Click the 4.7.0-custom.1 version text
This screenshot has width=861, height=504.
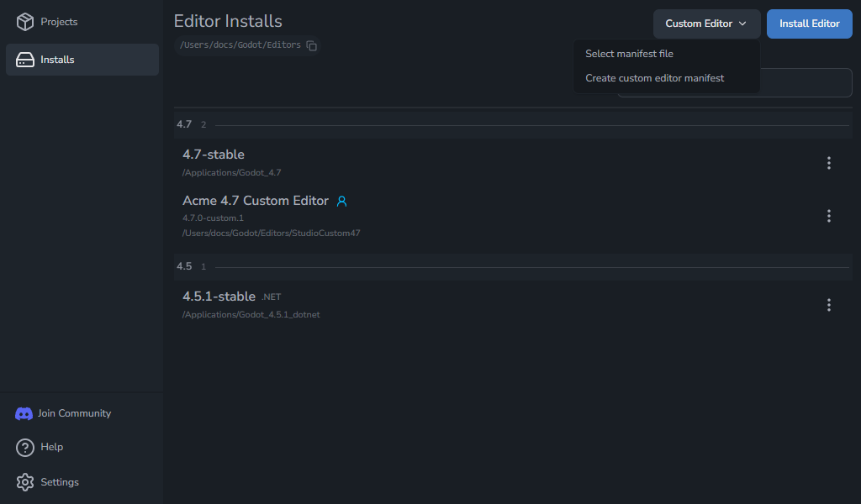pyautogui.click(x=213, y=218)
